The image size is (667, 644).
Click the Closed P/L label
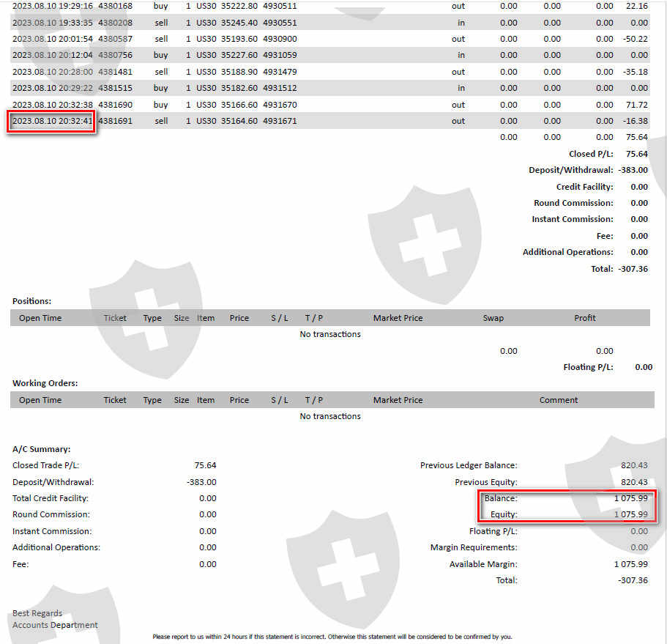point(592,154)
